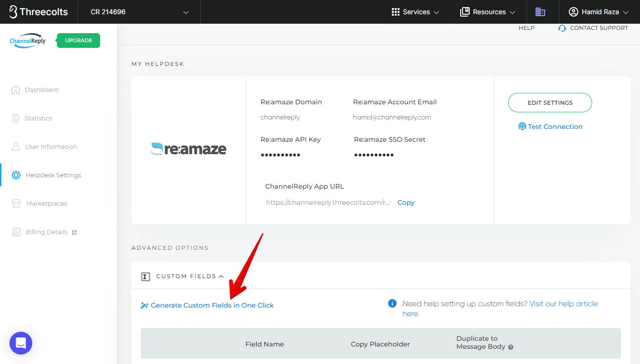Click the channelreply domain value

[x=280, y=117]
